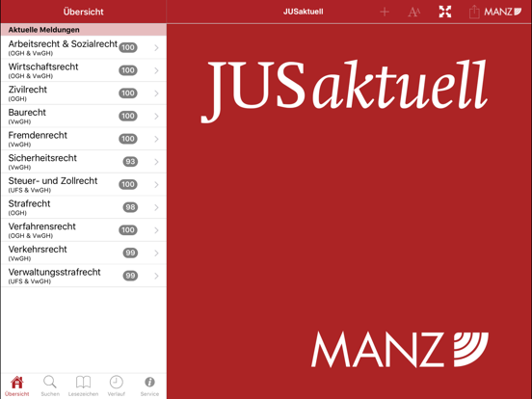Open Verfahrensrecht category

pyautogui.click(x=84, y=229)
